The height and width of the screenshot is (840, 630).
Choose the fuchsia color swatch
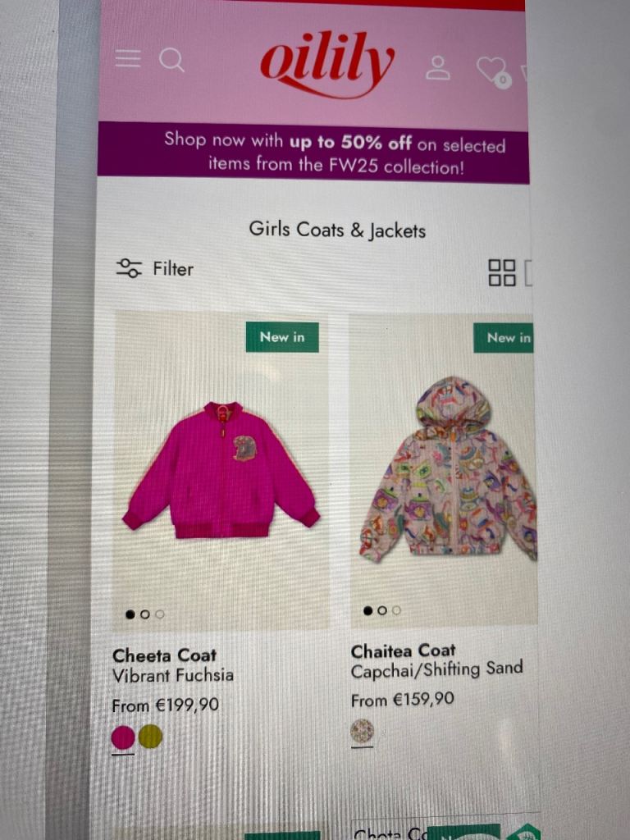point(123,737)
